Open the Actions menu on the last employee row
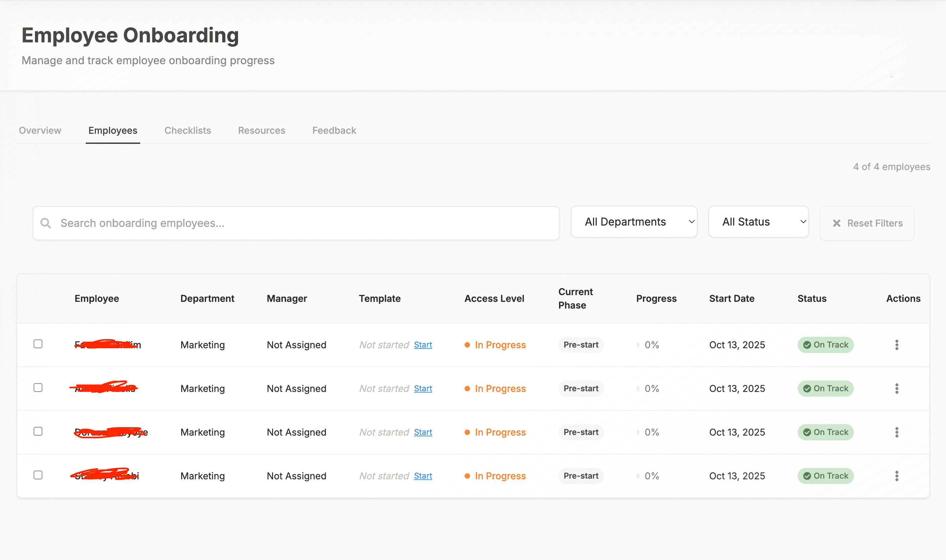The height and width of the screenshot is (560, 946). coord(897,476)
